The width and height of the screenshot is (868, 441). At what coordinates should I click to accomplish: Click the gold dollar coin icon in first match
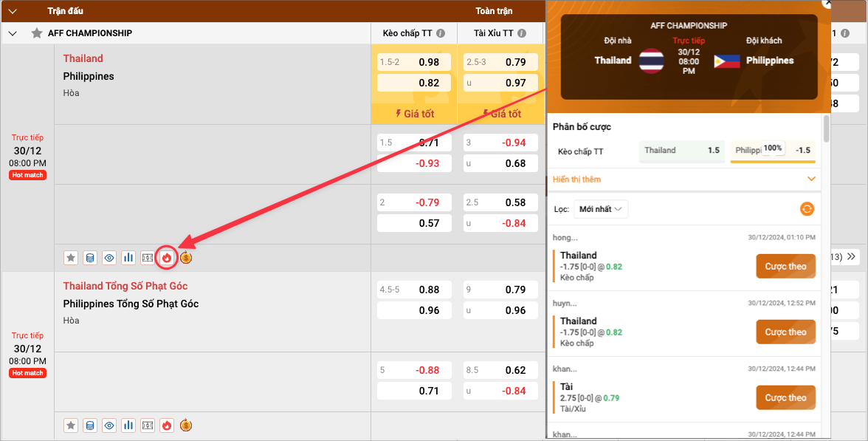(186, 258)
